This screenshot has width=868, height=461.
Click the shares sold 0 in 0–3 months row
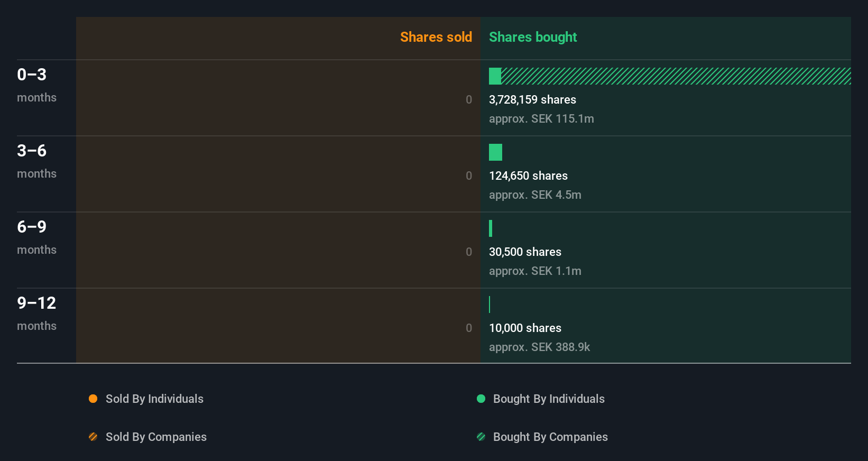(x=469, y=99)
